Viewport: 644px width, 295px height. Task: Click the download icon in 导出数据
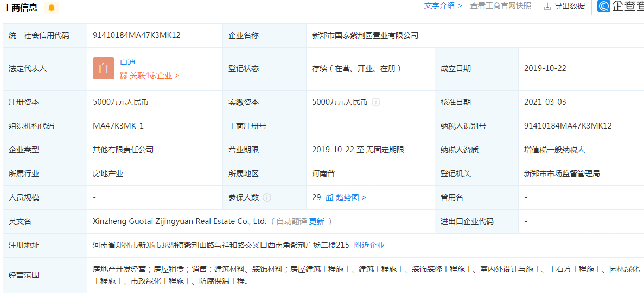click(x=547, y=6)
